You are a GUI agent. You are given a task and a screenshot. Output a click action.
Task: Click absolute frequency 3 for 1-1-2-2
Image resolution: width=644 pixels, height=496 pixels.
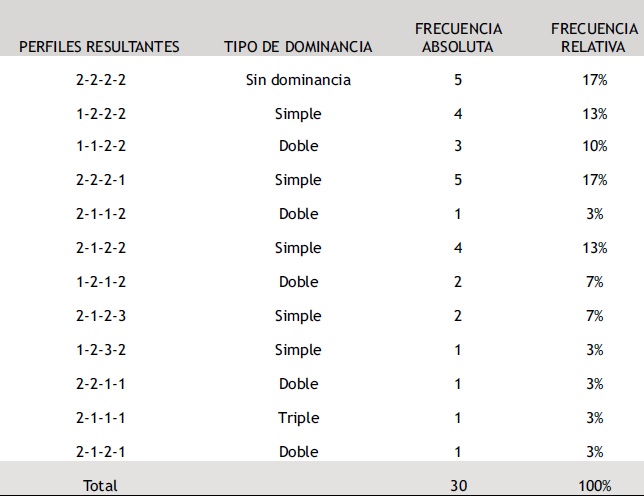coord(458,146)
